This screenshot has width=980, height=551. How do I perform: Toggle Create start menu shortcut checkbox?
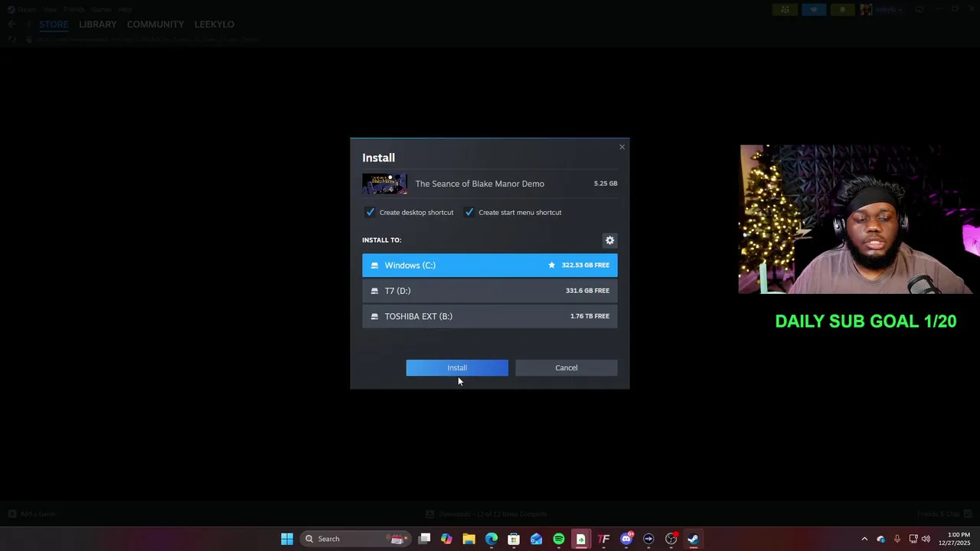pyautogui.click(x=469, y=212)
